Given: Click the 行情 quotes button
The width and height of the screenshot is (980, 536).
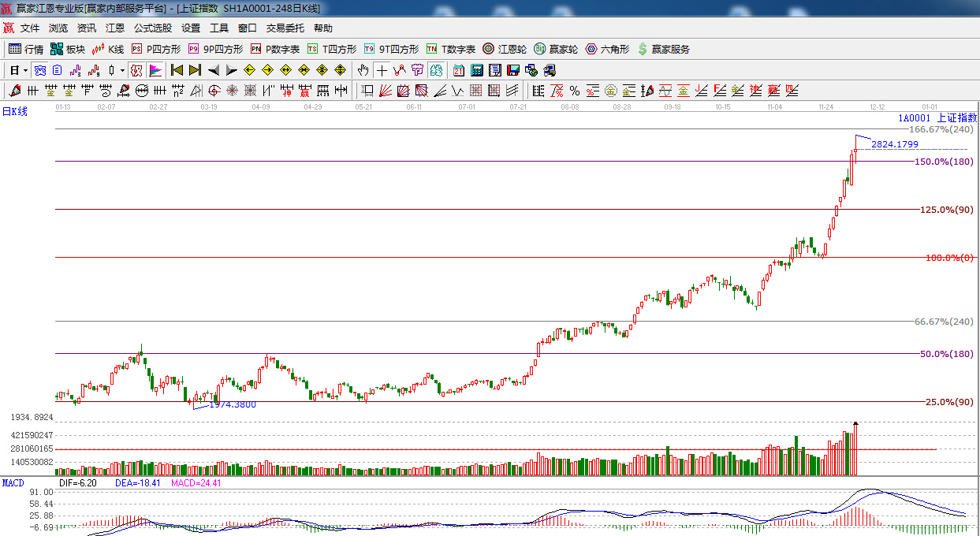Looking at the screenshot, I should click(x=26, y=49).
